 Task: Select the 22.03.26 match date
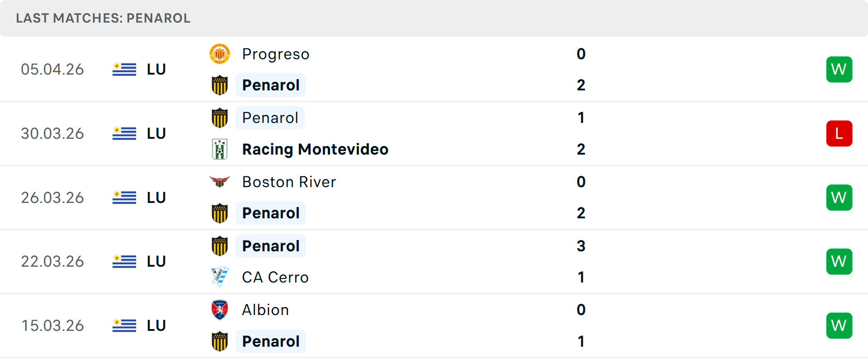pos(52,261)
